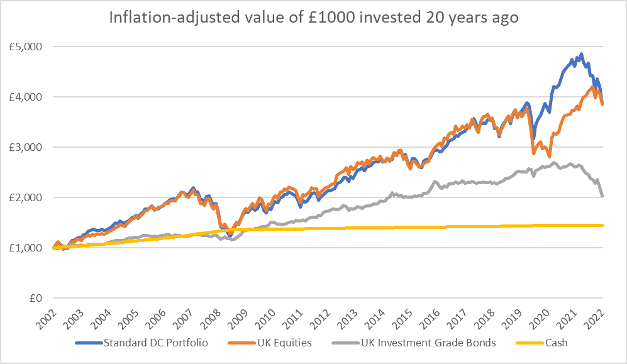
Task: Select the £5,000 y-axis label
Action: click(x=29, y=47)
